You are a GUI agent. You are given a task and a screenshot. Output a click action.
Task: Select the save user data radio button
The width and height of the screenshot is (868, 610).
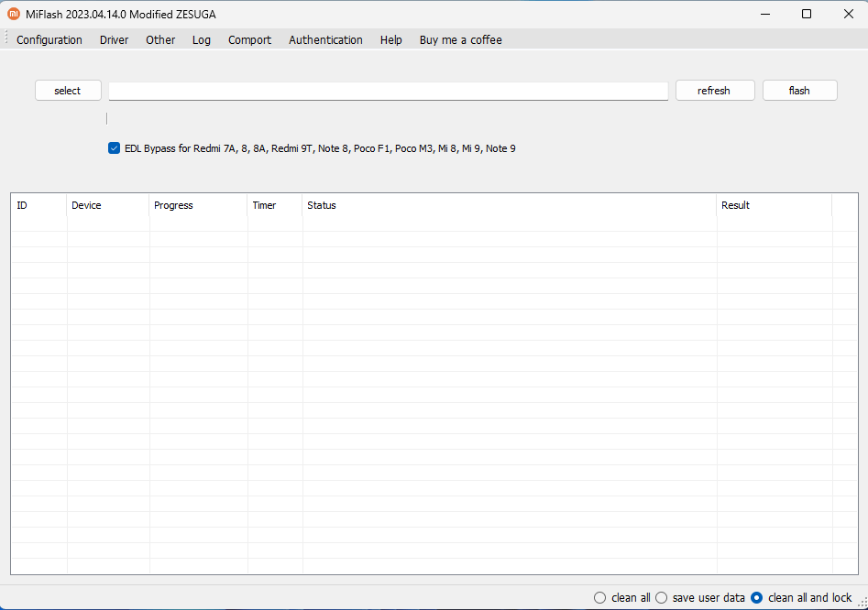661,597
